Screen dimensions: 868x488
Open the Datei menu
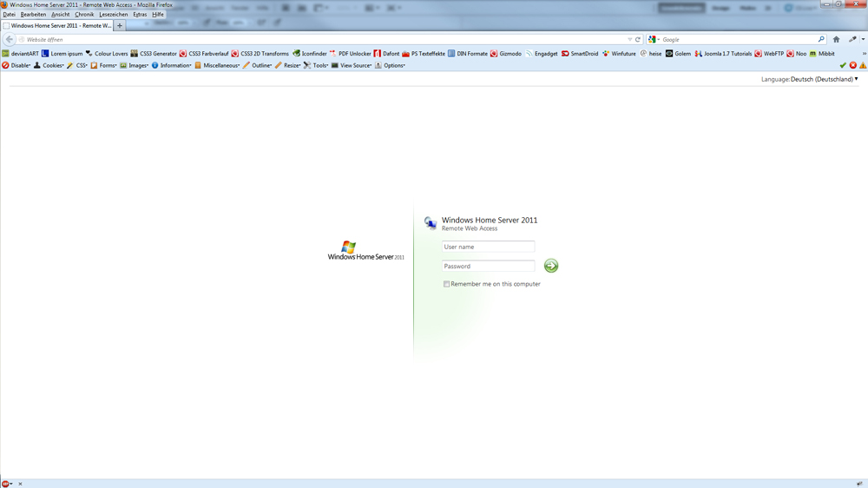tap(10, 15)
